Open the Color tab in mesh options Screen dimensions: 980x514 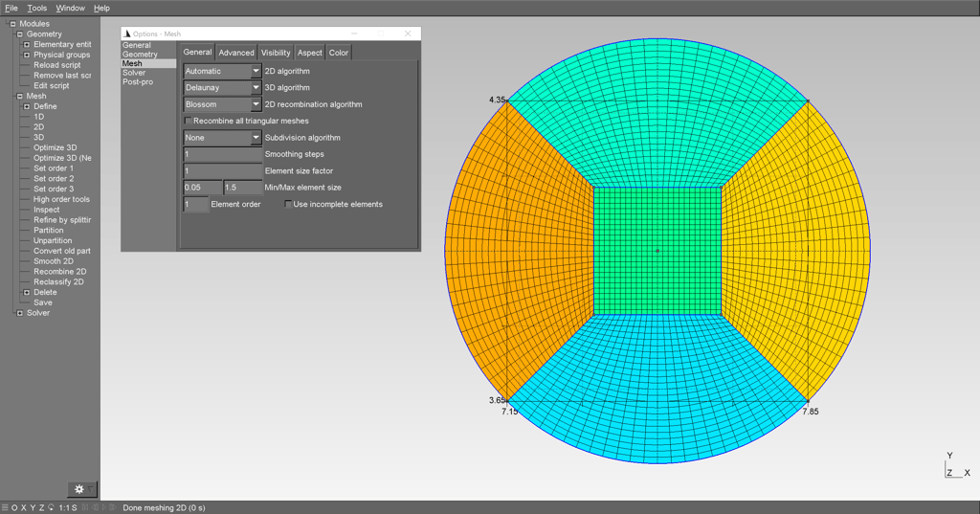pyautogui.click(x=339, y=53)
